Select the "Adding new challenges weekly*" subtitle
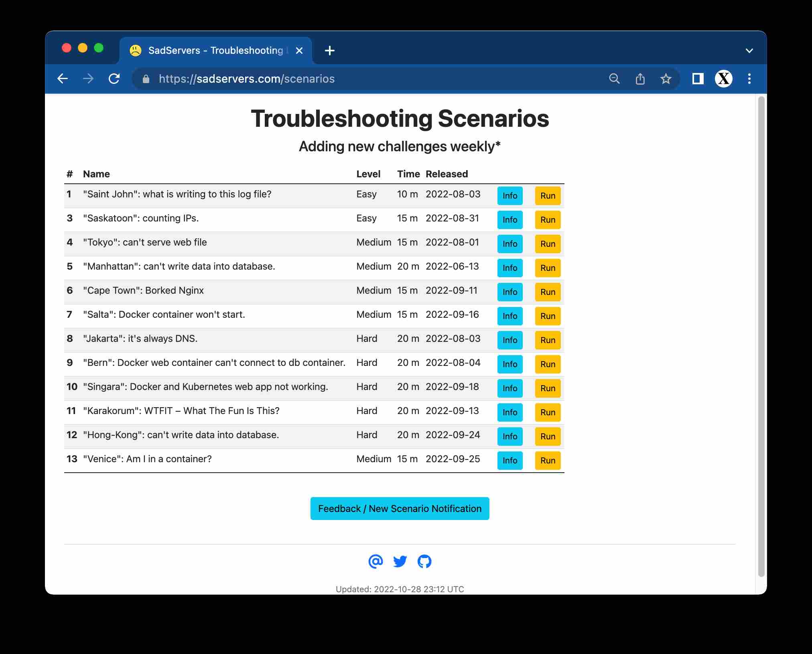The height and width of the screenshot is (654, 812). point(400,146)
